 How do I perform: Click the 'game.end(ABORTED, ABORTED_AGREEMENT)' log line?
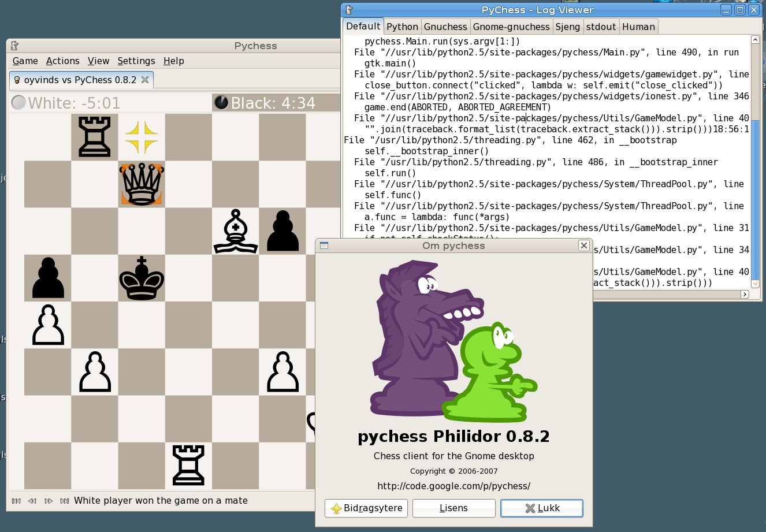[458, 107]
